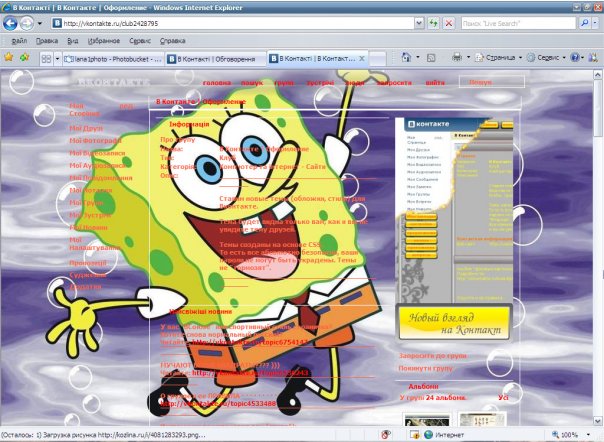Click the group theme preview image
The width and height of the screenshot is (604, 442).
455,210
